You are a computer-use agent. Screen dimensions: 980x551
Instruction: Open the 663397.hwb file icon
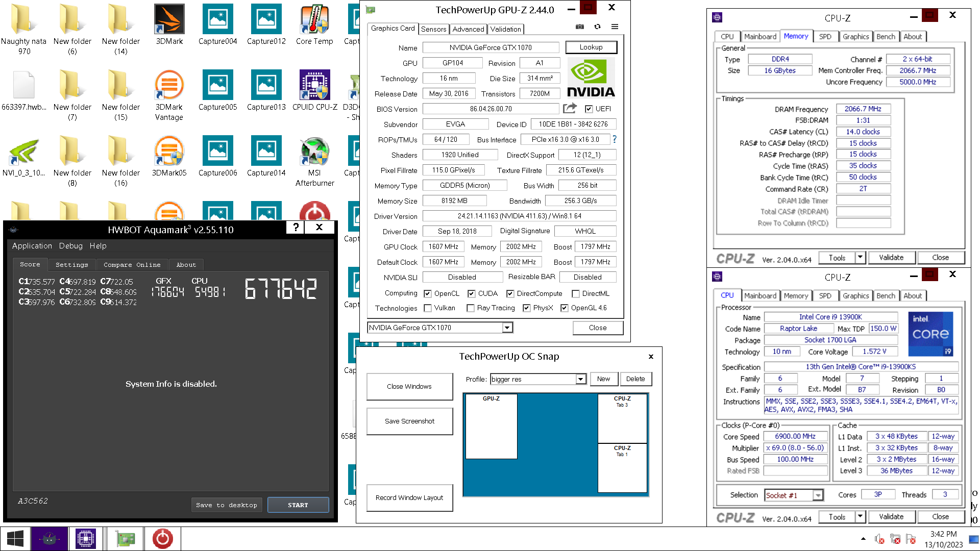point(23,90)
